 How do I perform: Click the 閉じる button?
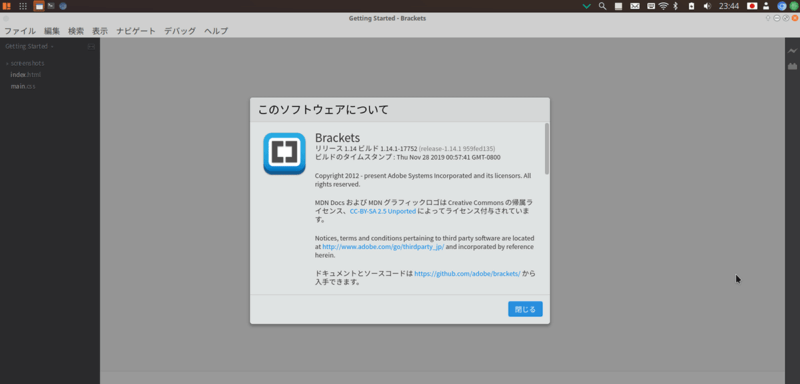coord(525,309)
